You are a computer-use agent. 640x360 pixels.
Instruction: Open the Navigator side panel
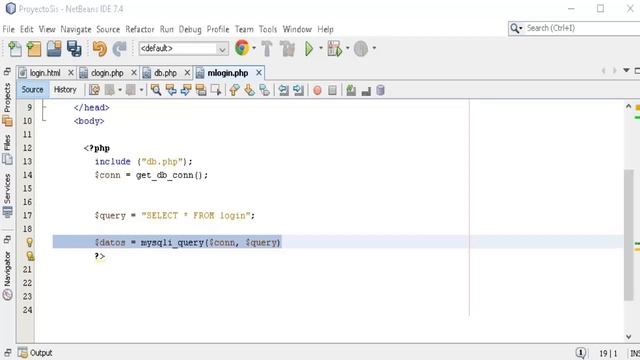[7, 275]
